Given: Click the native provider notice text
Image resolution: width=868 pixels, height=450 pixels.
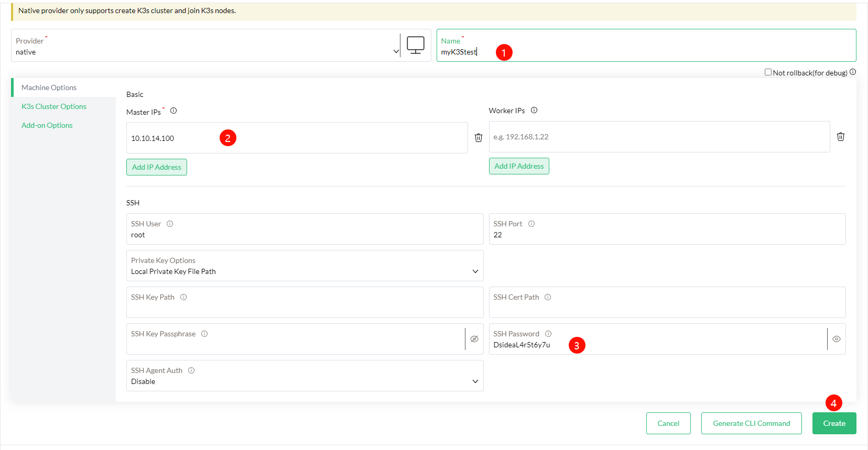Looking at the screenshot, I should coord(127,10).
